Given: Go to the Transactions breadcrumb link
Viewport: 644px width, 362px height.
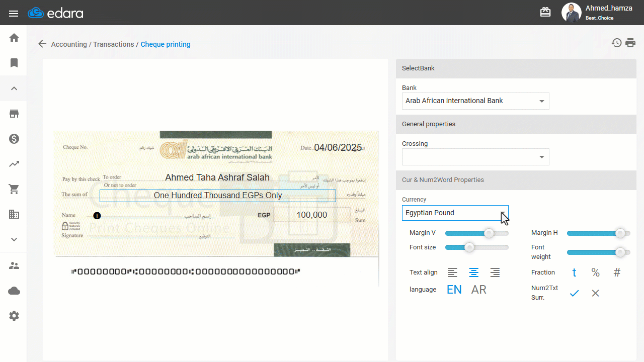Looking at the screenshot, I should (114, 44).
